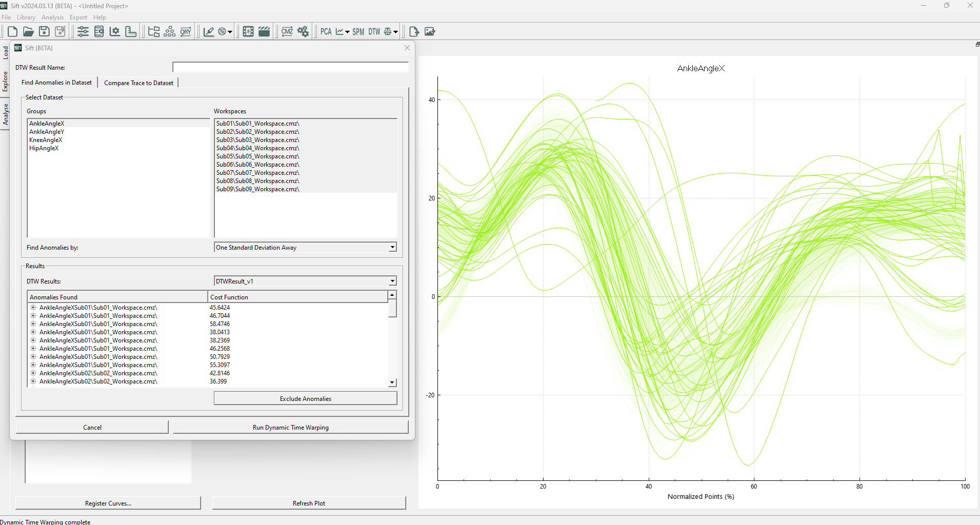The width and height of the screenshot is (980, 525).
Task: Select KneeAngleX in the Groups list
Action: [x=46, y=140]
